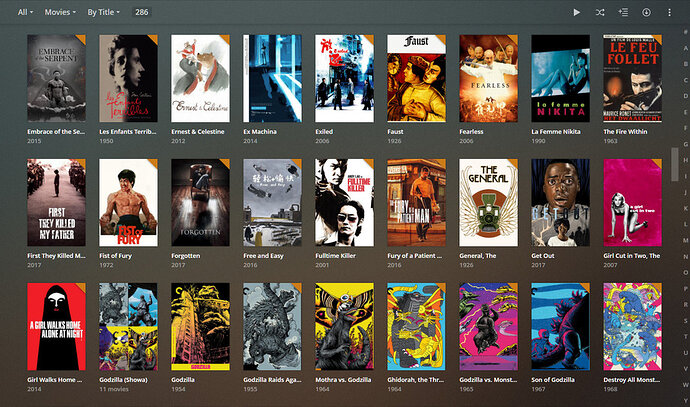The width and height of the screenshot is (690, 407).
Task: Open the three-dot more options menu
Action: click(669, 12)
